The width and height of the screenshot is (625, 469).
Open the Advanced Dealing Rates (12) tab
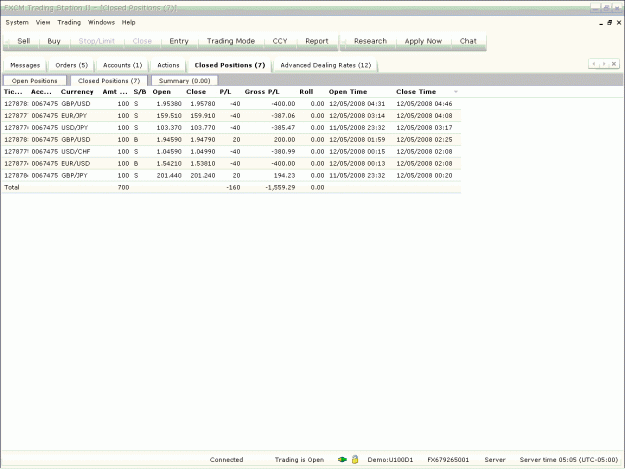click(326, 65)
